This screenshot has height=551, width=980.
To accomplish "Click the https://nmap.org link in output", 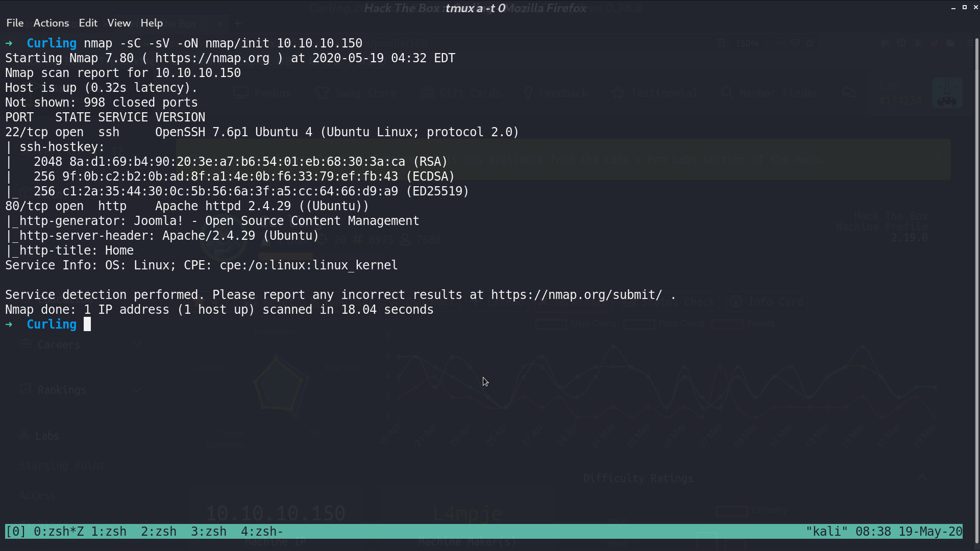I will click(x=212, y=58).
